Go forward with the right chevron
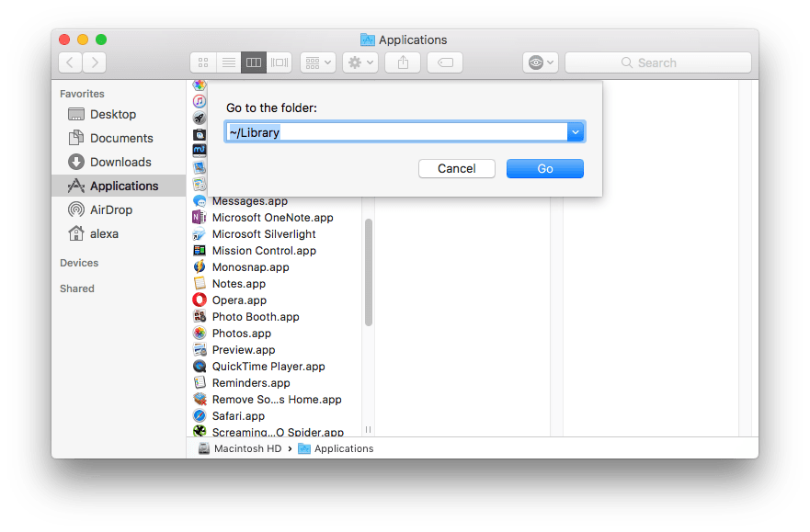 tap(95, 62)
